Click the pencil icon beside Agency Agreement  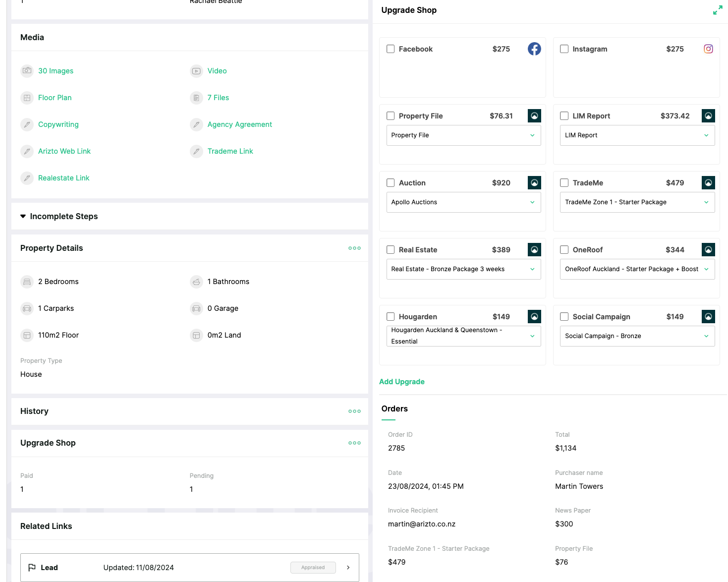point(197,124)
